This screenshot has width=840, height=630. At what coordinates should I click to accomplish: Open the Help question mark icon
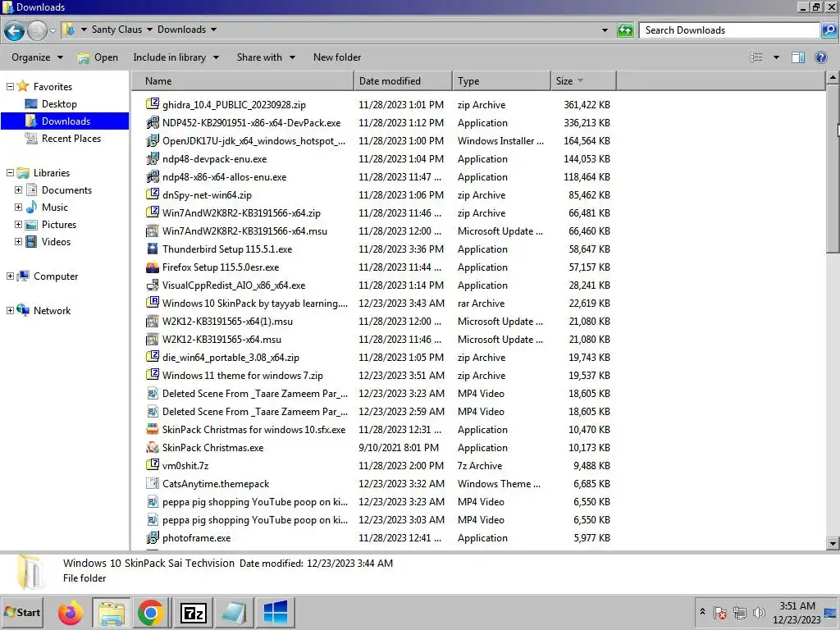tap(820, 57)
